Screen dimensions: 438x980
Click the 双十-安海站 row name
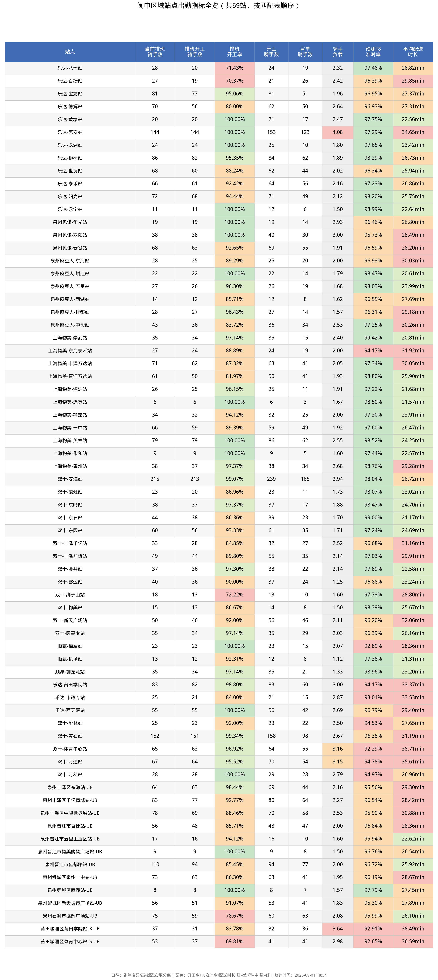tap(70, 479)
